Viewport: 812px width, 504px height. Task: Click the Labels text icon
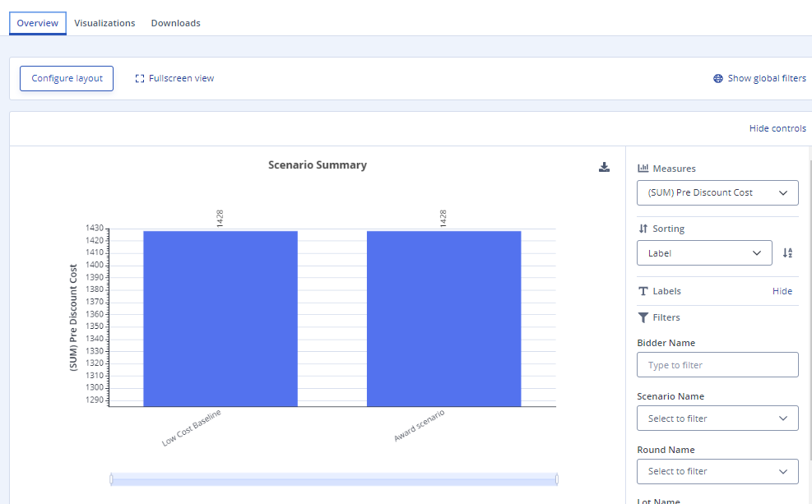click(x=643, y=291)
